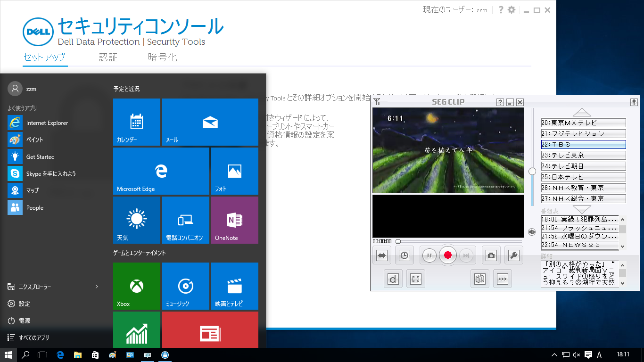Screen dimensions: 644x362
Task: Open the ミュージック tile
Action: 186,286
